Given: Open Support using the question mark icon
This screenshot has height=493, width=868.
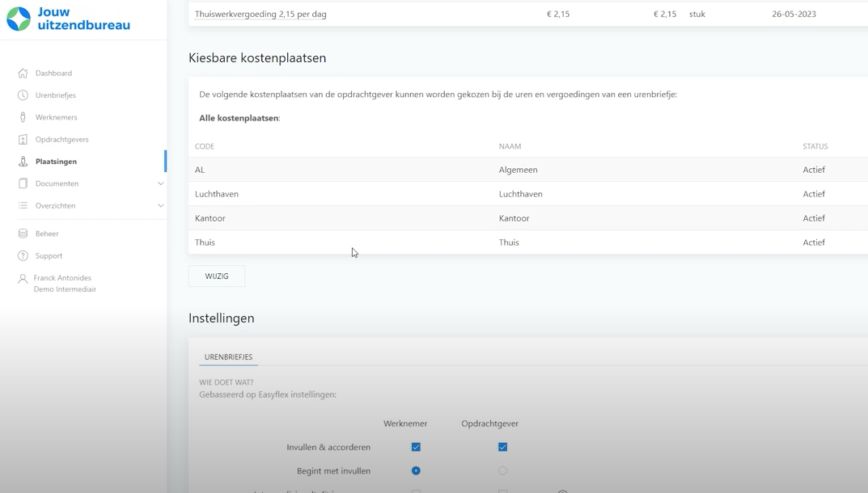Looking at the screenshot, I should point(24,255).
